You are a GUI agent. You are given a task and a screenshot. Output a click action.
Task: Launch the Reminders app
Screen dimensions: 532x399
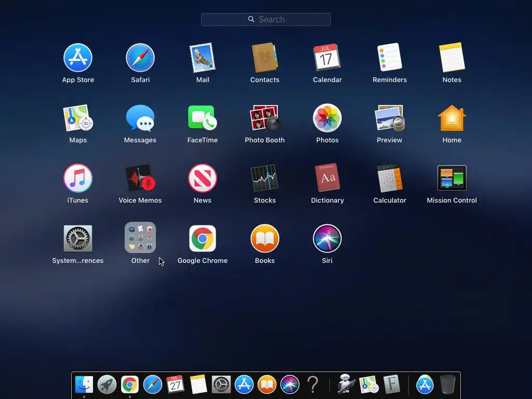click(x=390, y=57)
